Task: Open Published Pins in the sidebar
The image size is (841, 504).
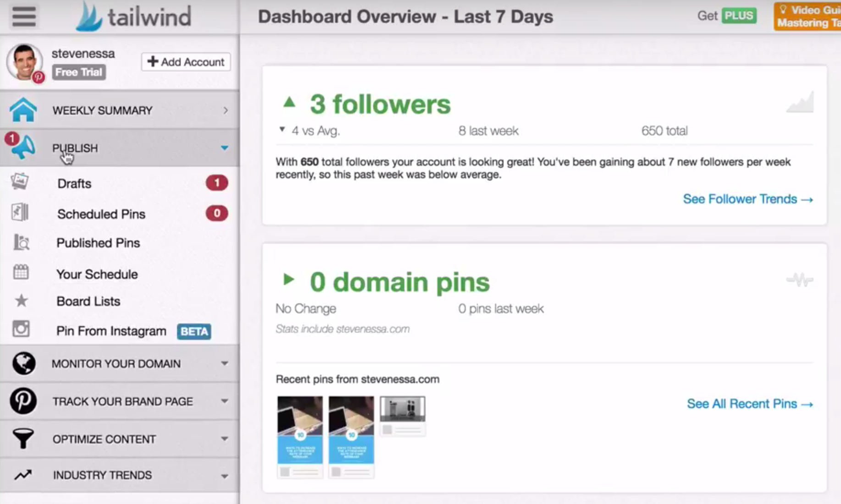Action: click(x=98, y=243)
